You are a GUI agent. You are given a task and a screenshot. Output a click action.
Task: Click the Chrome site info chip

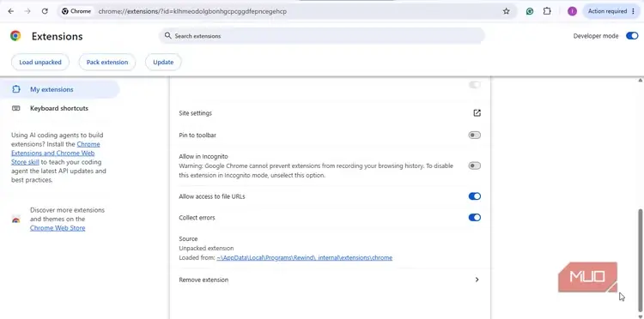click(76, 11)
